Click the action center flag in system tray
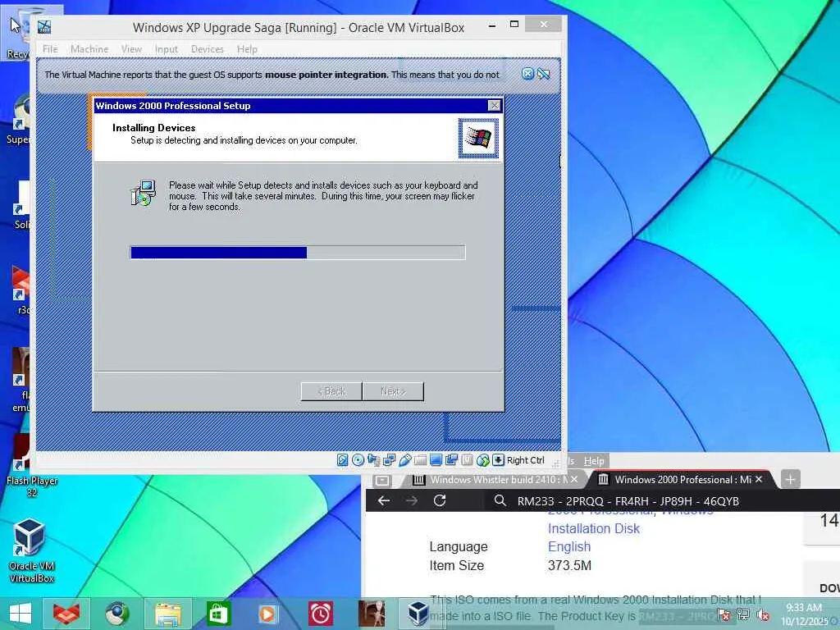This screenshot has width=840, height=630. point(724,615)
